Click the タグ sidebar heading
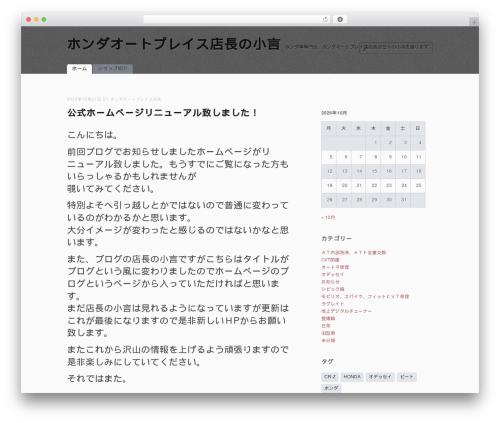Viewport: 500px width, 423px height. click(327, 361)
